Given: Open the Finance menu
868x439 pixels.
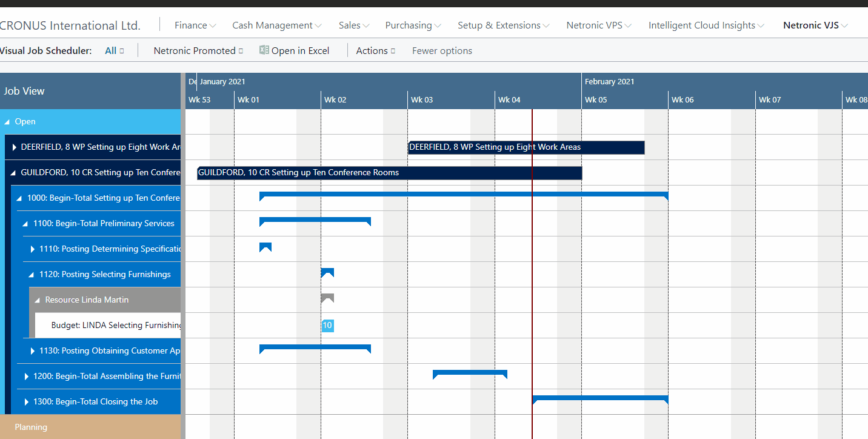Looking at the screenshot, I should point(191,25).
